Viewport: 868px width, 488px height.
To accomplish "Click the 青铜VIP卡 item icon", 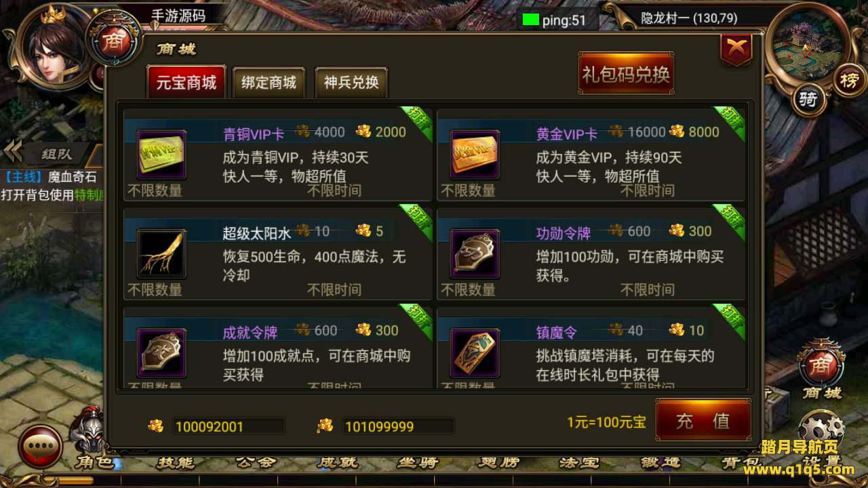I will (x=161, y=155).
